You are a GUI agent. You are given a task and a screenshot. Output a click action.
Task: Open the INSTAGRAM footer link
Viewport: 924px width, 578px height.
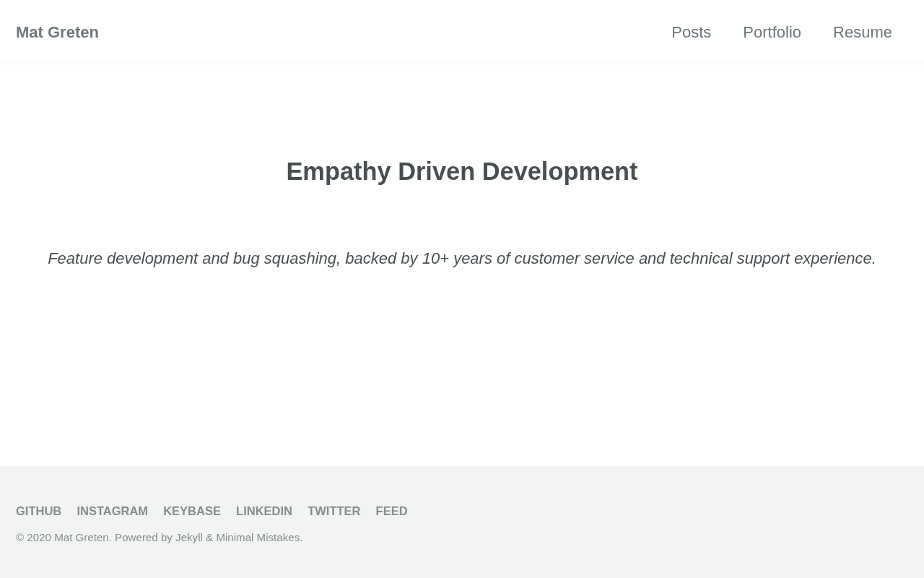(x=112, y=511)
